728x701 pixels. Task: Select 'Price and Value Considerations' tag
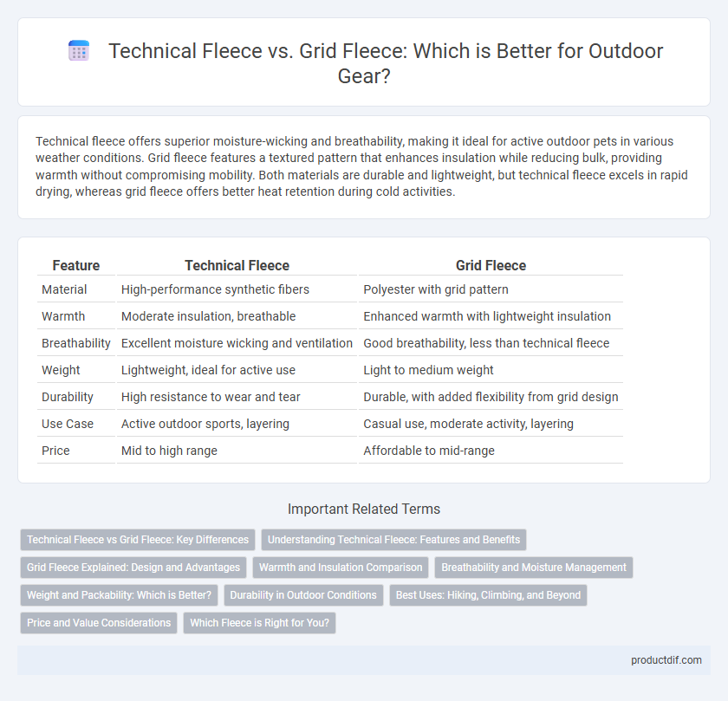tap(99, 622)
